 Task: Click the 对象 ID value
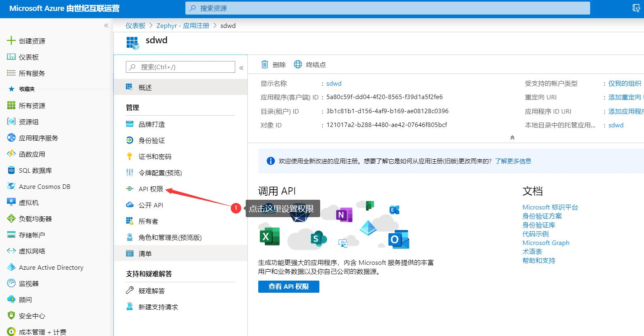point(387,125)
